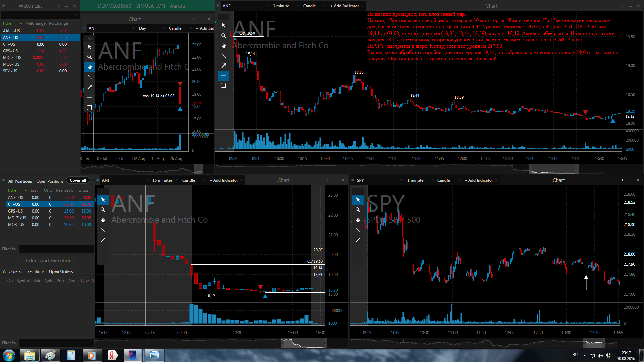Click hand tool in ANF 15 minutes chart
Image resolution: width=644 pixels, height=362 pixels.
coord(103,220)
